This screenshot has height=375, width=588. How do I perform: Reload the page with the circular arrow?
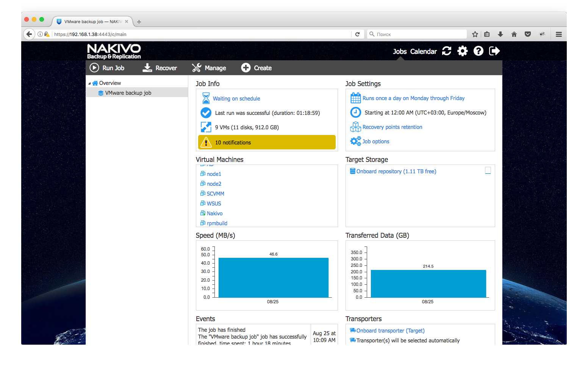(357, 34)
